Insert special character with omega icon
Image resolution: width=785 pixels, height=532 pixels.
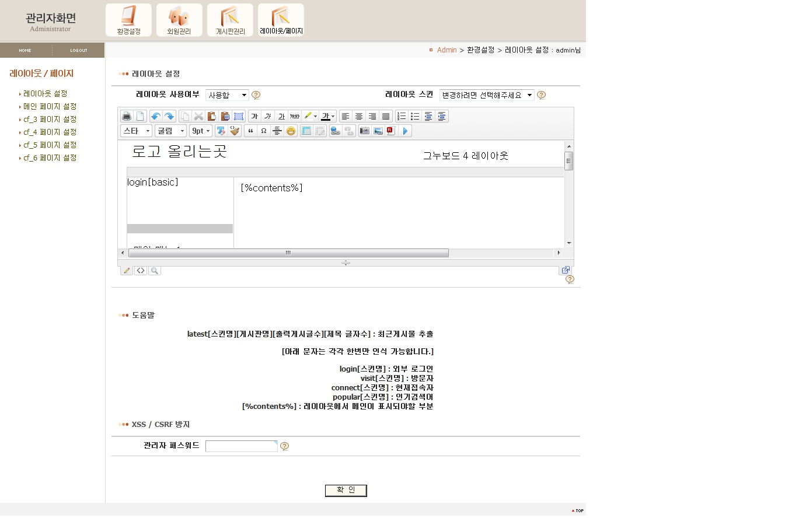264,131
